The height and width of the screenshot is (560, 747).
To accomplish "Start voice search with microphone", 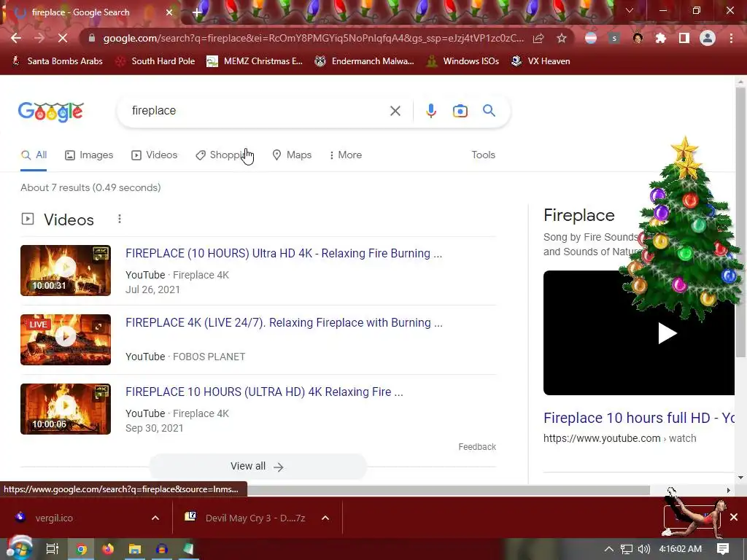I will (430, 111).
